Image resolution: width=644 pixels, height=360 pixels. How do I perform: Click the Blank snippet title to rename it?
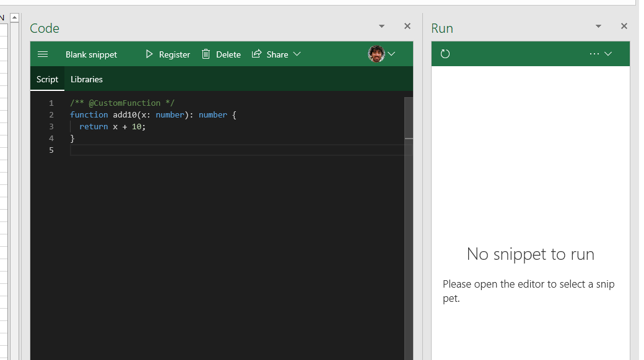pyautogui.click(x=91, y=54)
